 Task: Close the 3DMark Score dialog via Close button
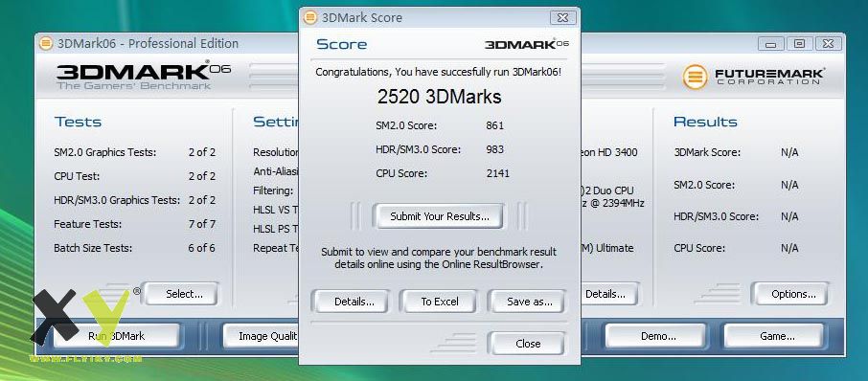[x=528, y=344]
